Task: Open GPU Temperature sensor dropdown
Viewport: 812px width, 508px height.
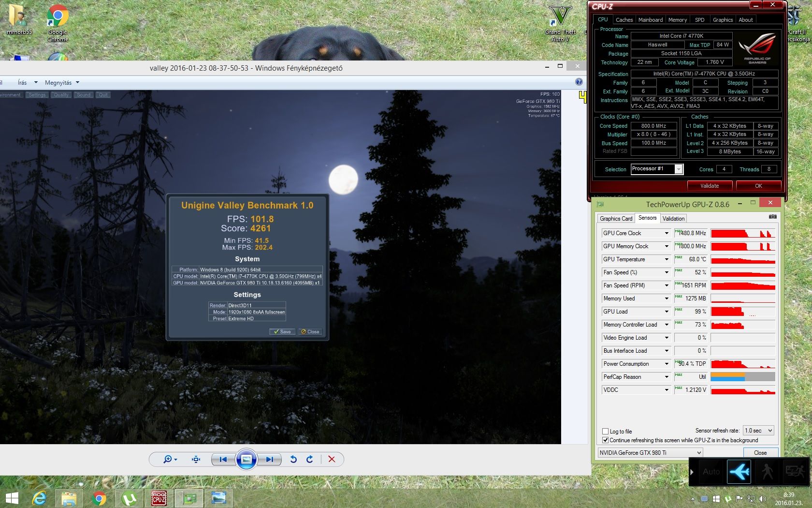Action: point(667,259)
